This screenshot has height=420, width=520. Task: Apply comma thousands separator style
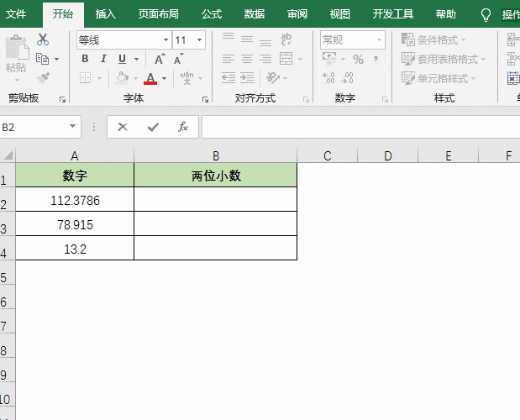[376, 60]
